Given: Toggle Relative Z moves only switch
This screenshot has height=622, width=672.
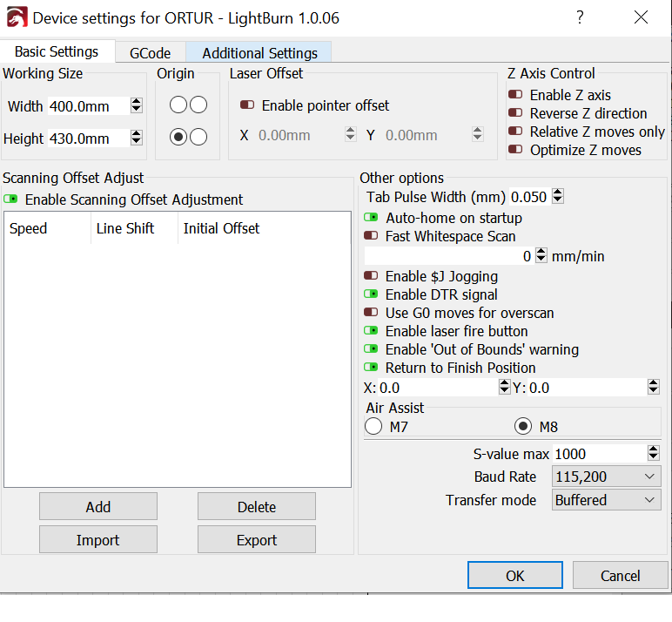Looking at the screenshot, I should point(515,131).
